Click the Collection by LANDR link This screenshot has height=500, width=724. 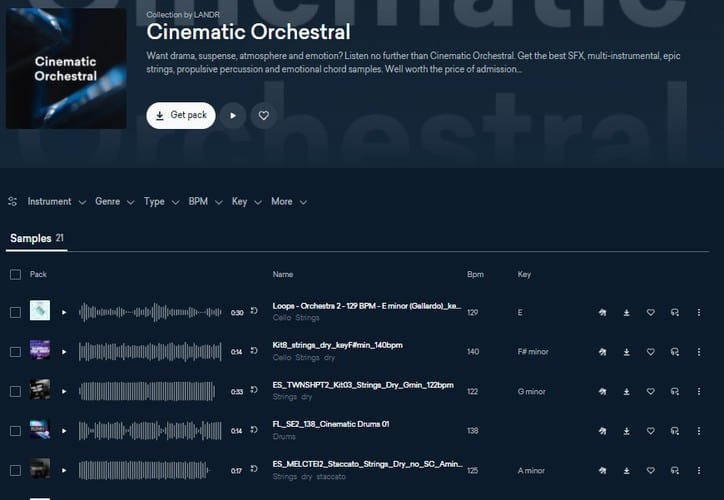pos(183,15)
